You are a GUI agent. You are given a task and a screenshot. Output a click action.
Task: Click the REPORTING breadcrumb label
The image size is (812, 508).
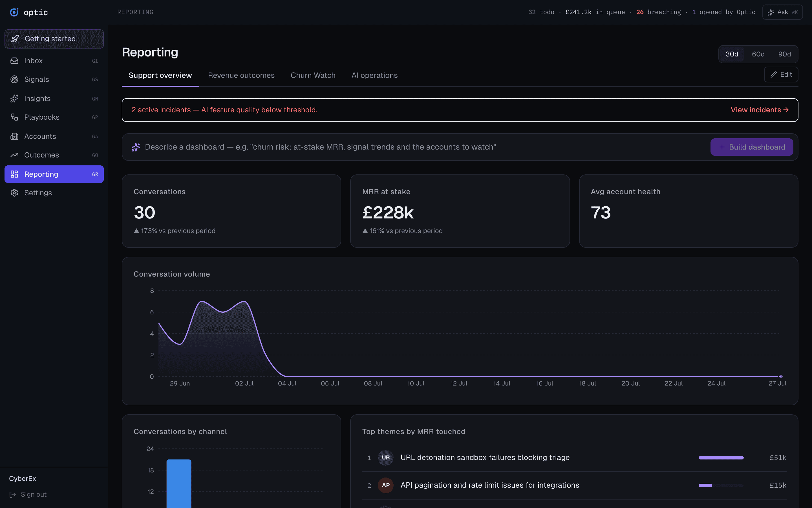point(135,12)
